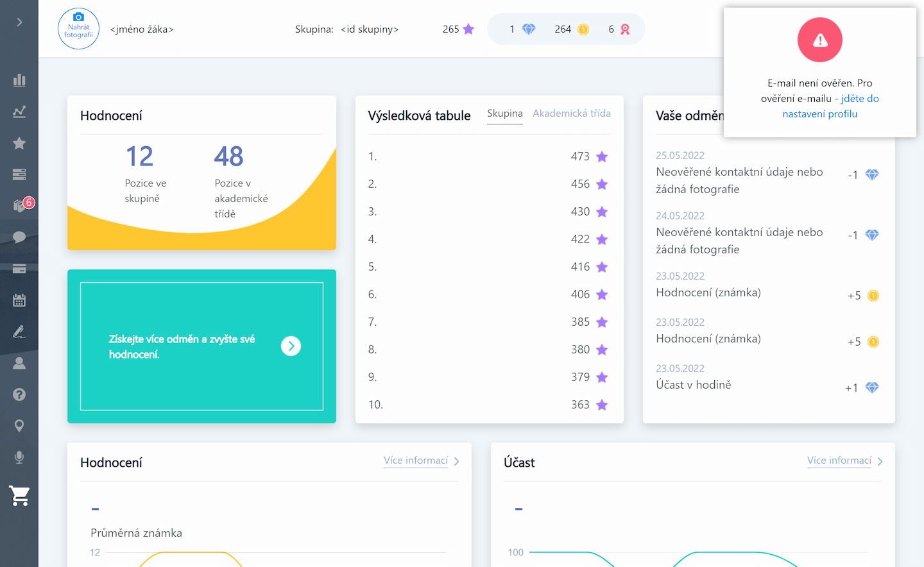This screenshot has height=567, width=924.
Task: Expand the sidebar with the top arrow
Action: point(19,22)
